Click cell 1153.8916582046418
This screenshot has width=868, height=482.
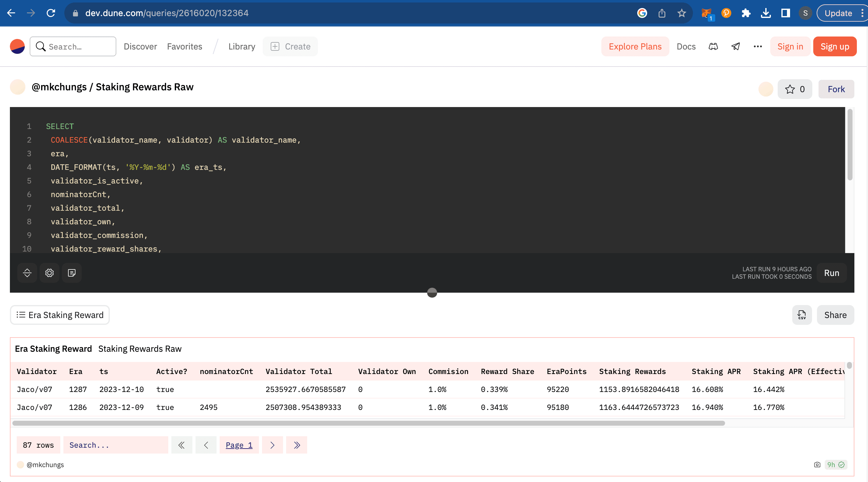(639, 389)
